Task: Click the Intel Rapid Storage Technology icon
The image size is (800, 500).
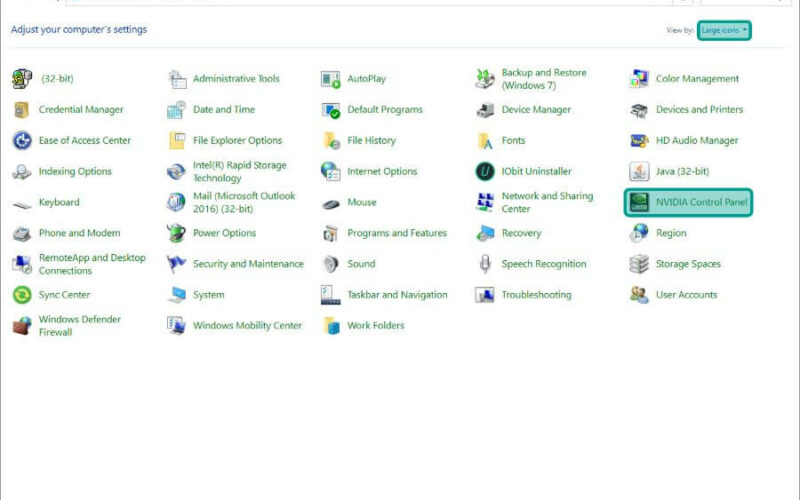Action: [x=177, y=171]
